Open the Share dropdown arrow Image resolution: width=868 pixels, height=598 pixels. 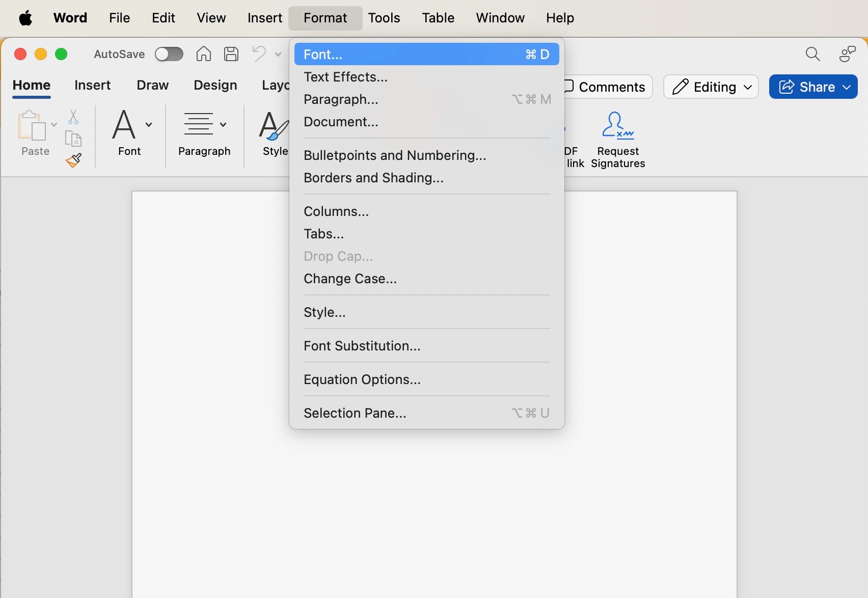[847, 87]
